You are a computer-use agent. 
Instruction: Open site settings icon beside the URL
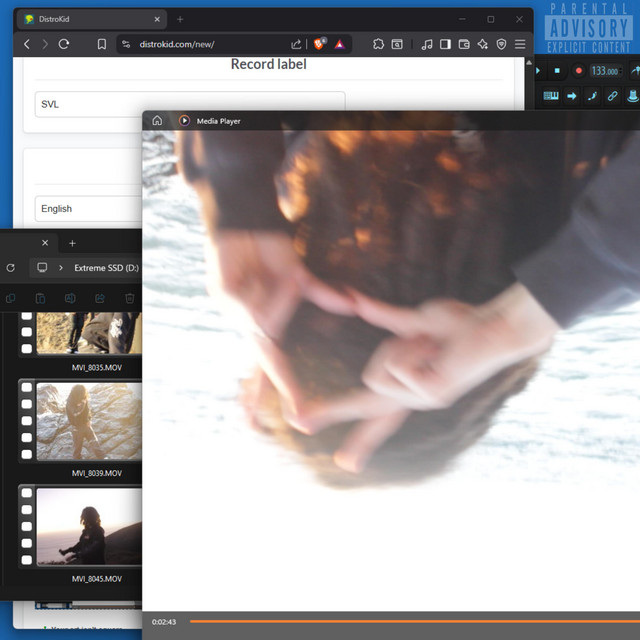[126, 44]
